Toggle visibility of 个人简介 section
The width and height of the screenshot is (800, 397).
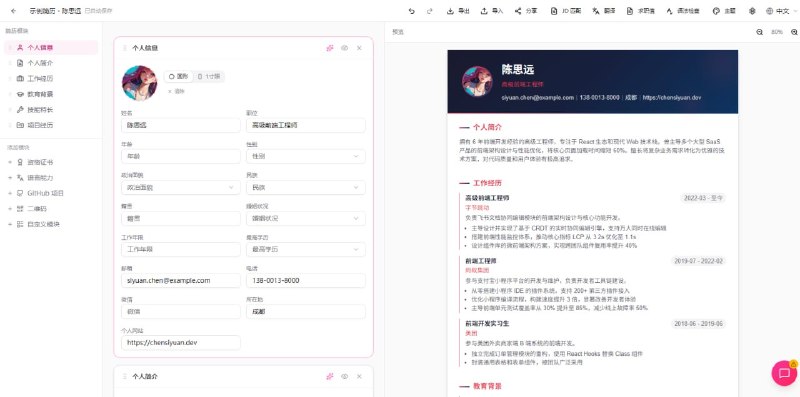(x=344, y=376)
